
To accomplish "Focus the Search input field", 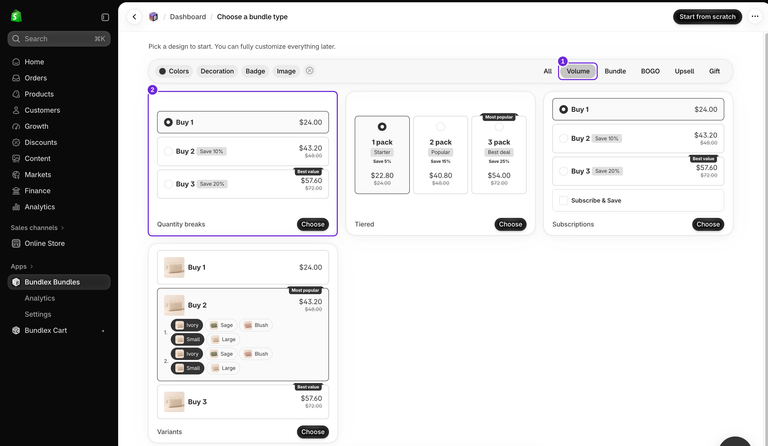I will click(59, 39).
